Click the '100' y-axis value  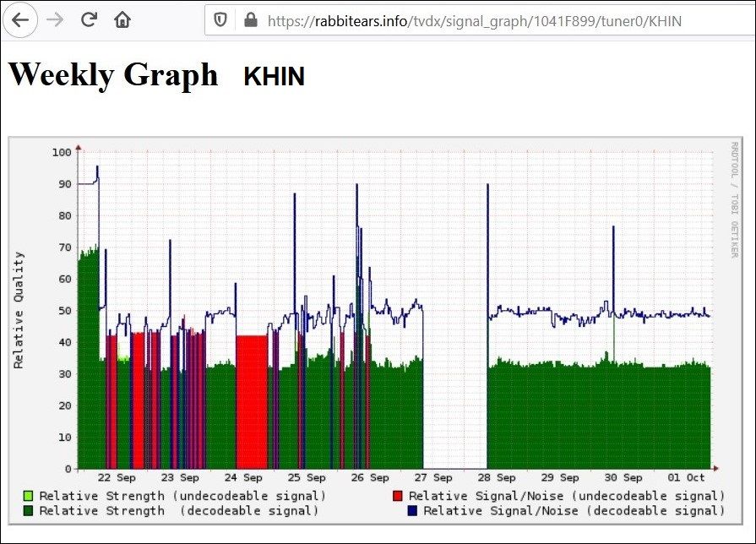[62, 152]
